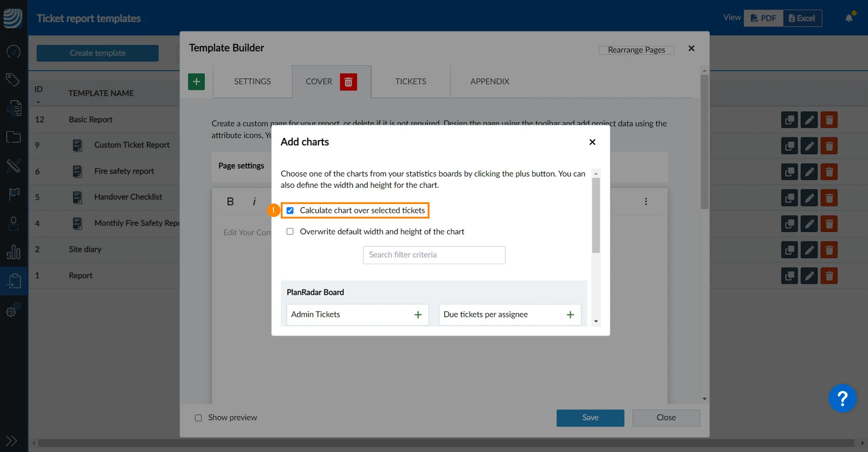This screenshot has height=452, width=868.
Task: Click the blue help question mark button
Action: coord(843,399)
